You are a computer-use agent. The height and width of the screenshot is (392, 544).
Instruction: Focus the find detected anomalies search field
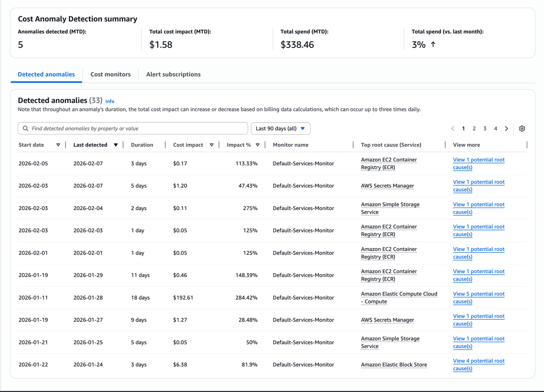click(x=137, y=128)
